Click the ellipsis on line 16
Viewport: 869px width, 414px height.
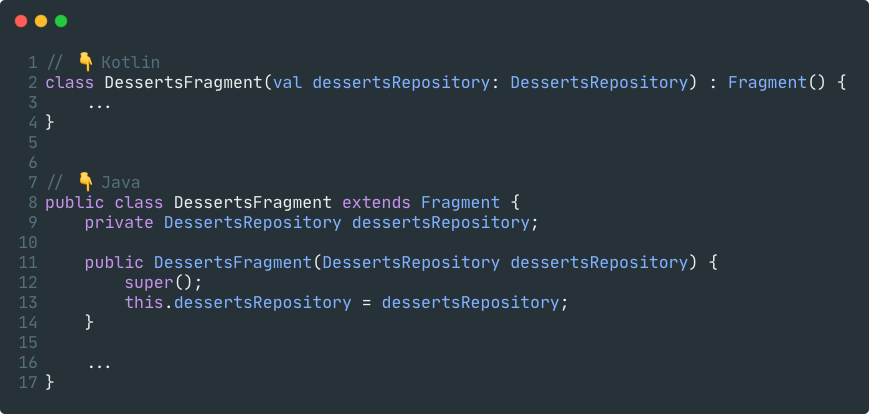tap(99, 364)
